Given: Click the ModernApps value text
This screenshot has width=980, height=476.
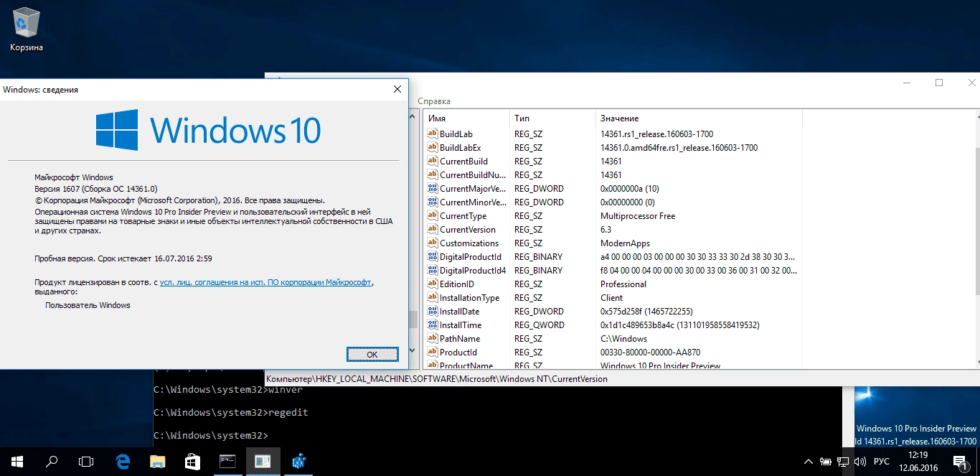Looking at the screenshot, I should click(625, 243).
